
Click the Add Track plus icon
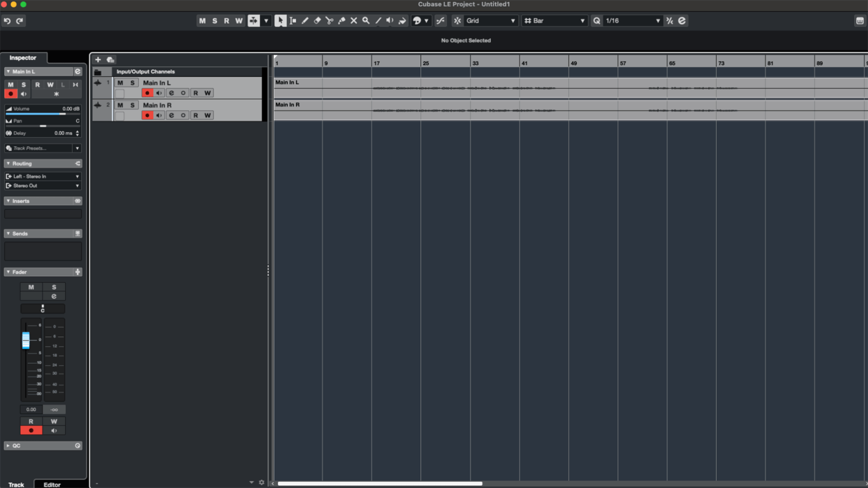(98, 59)
